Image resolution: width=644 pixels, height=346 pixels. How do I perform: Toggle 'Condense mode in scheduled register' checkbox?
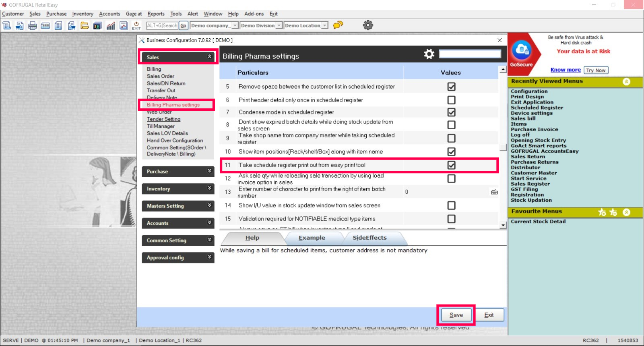click(x=452, y=112)
